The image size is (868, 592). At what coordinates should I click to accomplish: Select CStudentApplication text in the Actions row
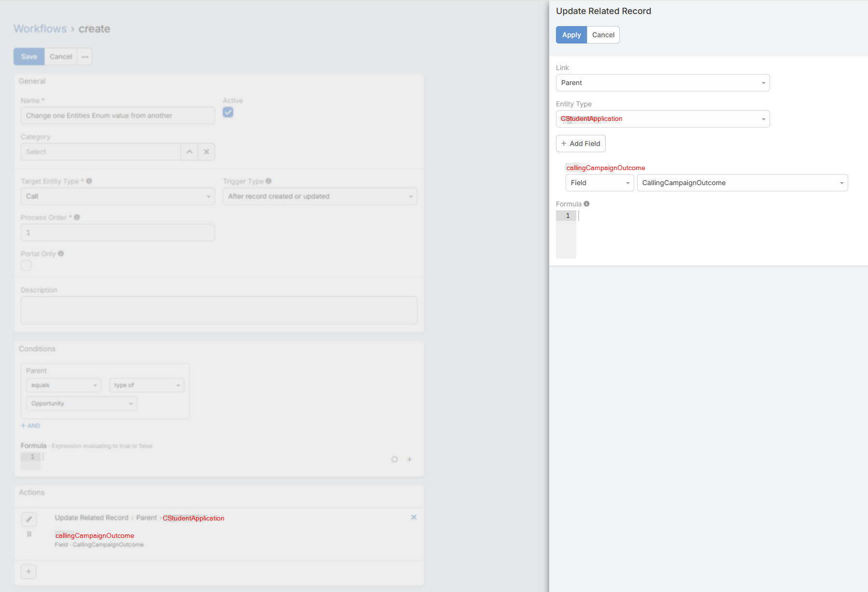193,518
